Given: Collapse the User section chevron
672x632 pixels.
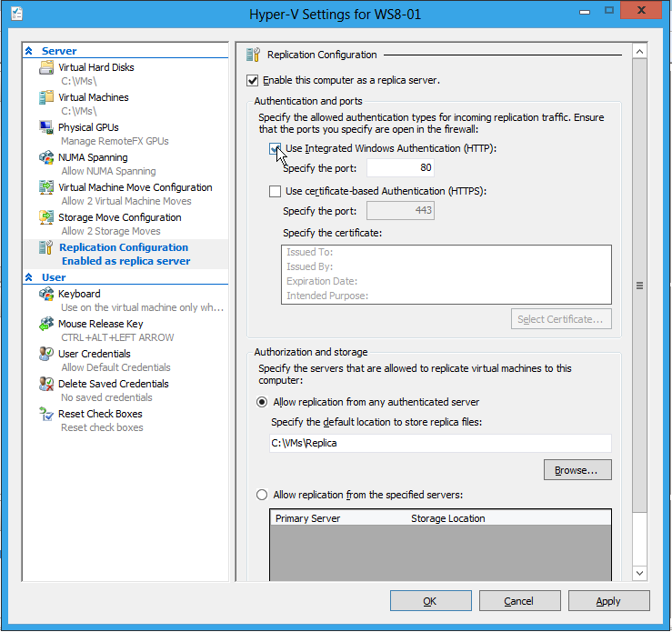Looking at the screenshot, I should pyautogui.click(x=29, y=277).
